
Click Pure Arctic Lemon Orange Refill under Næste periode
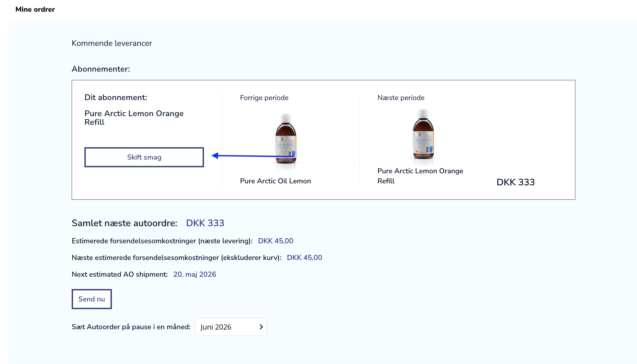[x=420, y=176]
